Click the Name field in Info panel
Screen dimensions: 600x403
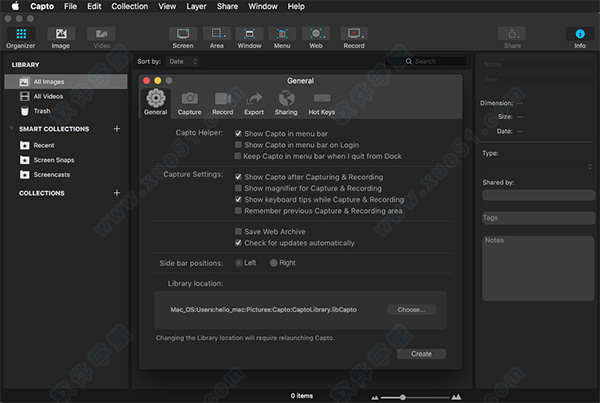tap(538, 64)
